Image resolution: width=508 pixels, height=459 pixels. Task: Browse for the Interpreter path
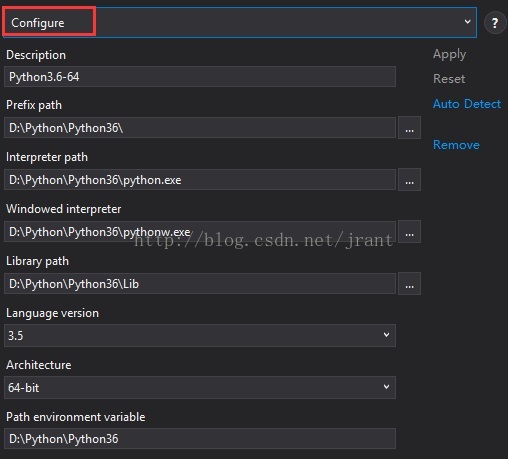[409, 180]
